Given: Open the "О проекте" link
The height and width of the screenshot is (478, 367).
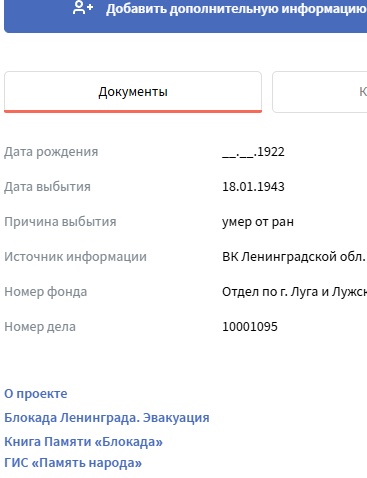Looking at the screenshot, I should point(36,394).
